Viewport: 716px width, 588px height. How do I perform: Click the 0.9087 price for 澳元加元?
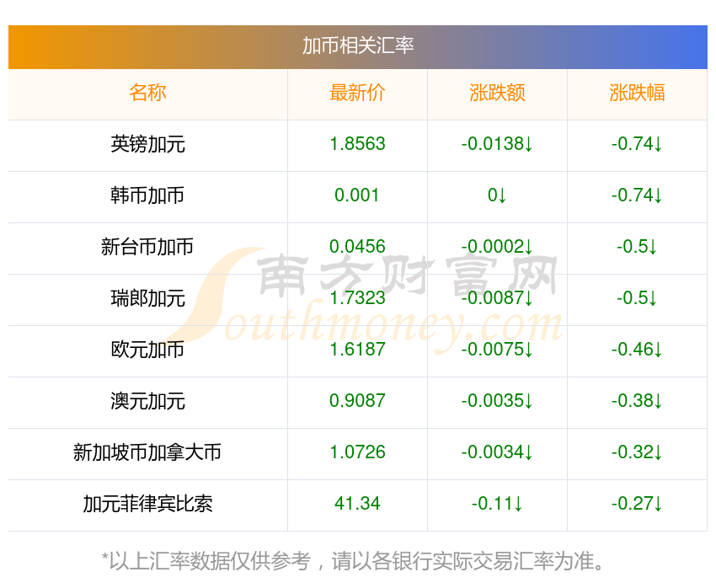click(x=357, y=401)
